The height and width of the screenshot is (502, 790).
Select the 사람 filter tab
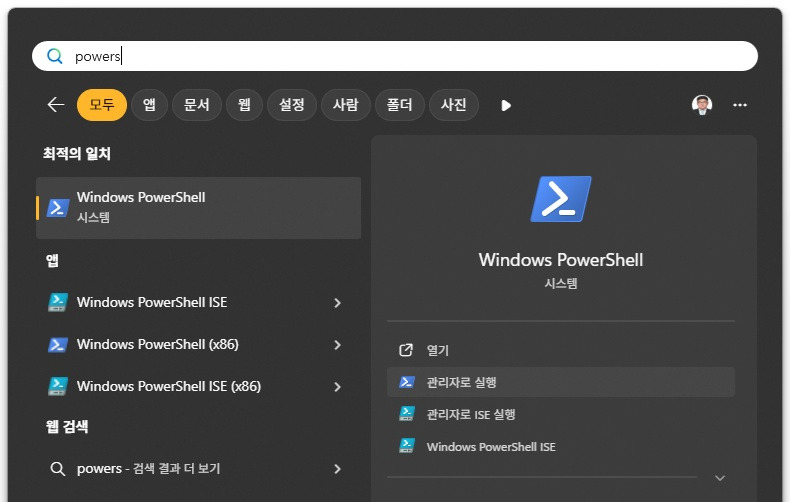(x=346, y=105)
